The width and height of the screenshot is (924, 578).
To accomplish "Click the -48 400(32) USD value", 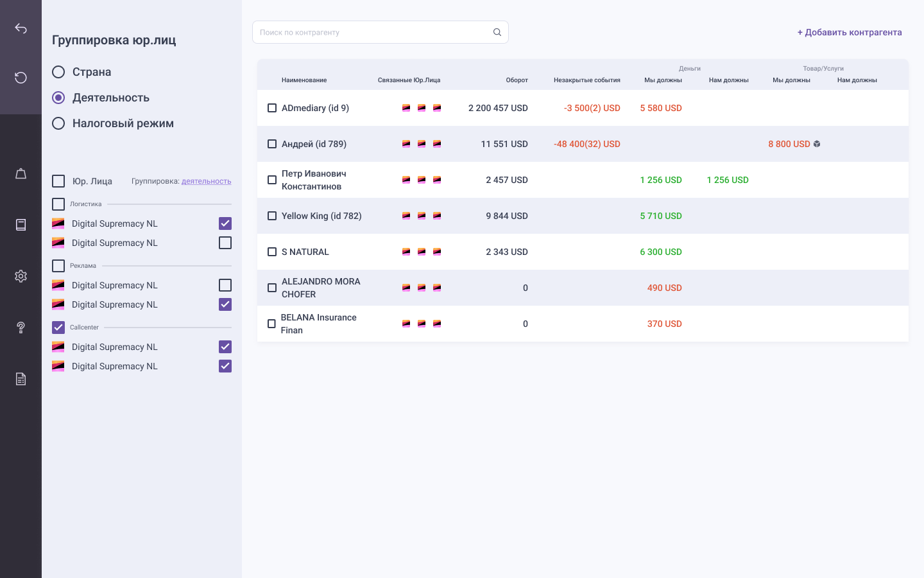I will coord(587,144).
